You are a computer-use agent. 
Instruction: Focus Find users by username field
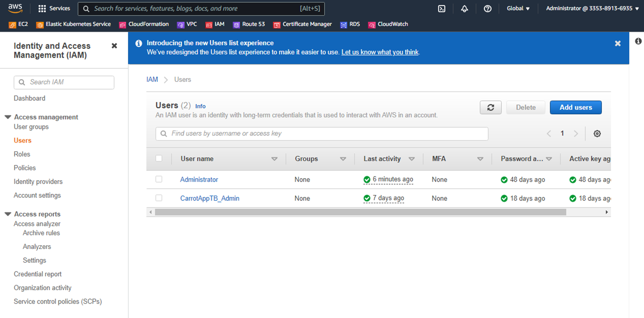[x=322, y=134]
